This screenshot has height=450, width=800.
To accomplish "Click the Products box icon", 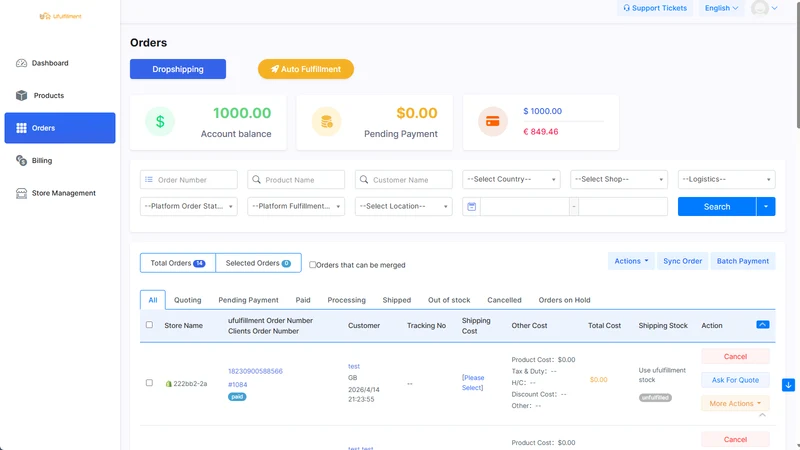I will (x=21, y=95).
